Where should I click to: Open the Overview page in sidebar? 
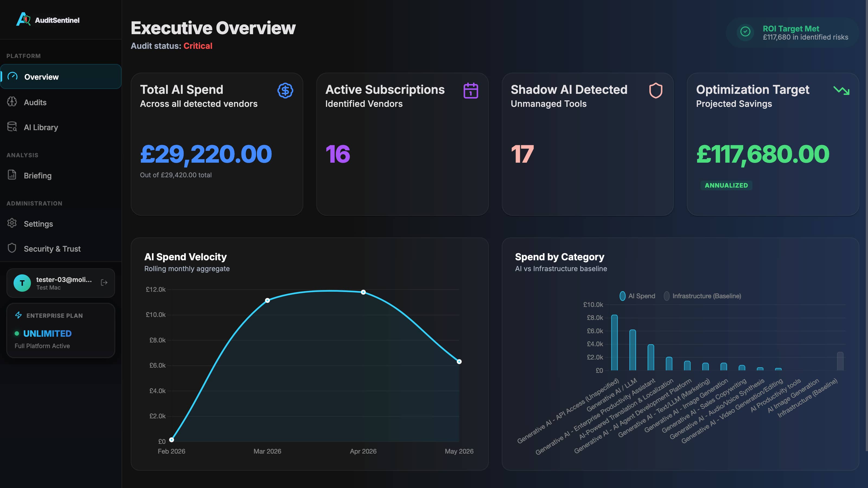tap(61, 76)
